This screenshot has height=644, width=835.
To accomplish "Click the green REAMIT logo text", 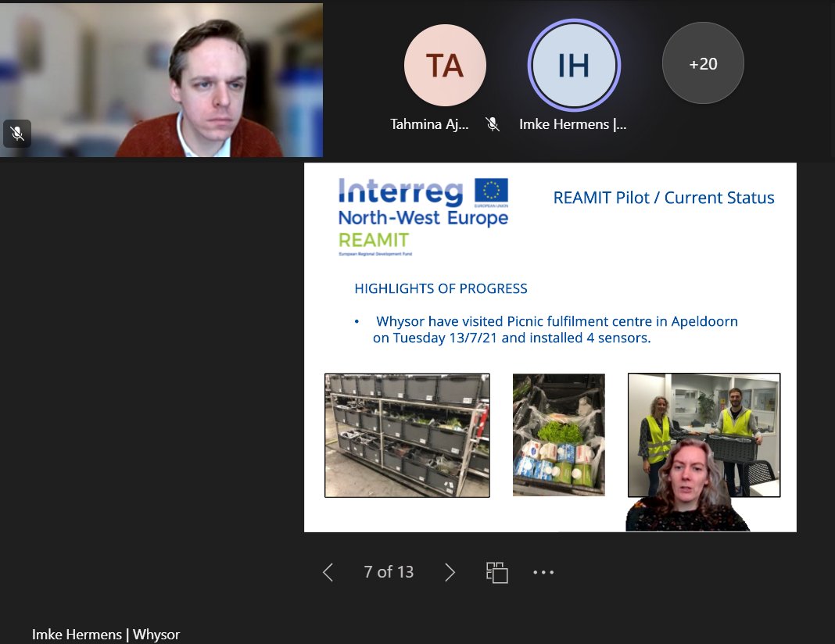I will (374, 240).
